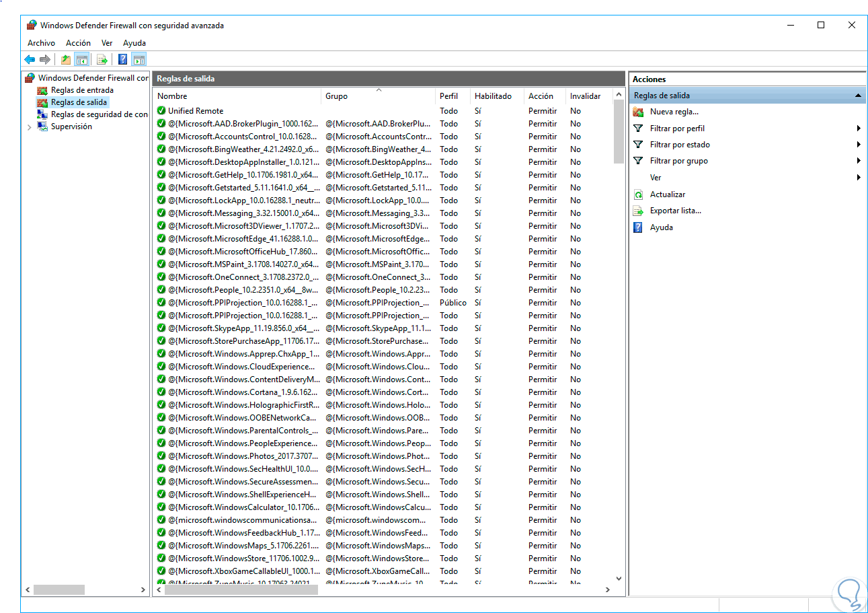Screen dimensions: 868x613
Task: Click the horizontal scrollbar thumb under the rules list
Action: tap(241, 589)
